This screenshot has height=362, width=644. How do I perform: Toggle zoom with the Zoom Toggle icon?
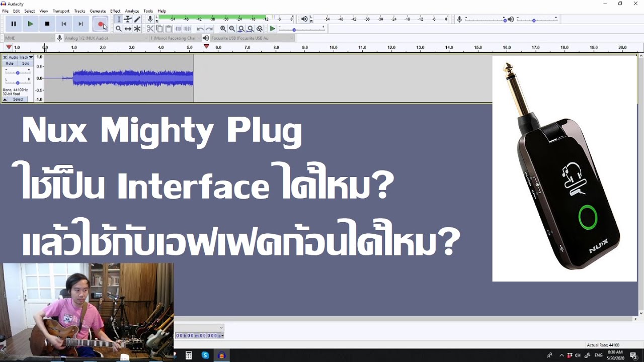[259, 29]
